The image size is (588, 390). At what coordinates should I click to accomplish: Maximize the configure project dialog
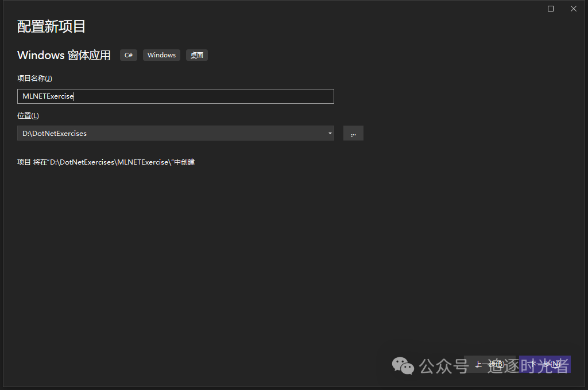tap(551, 9)
